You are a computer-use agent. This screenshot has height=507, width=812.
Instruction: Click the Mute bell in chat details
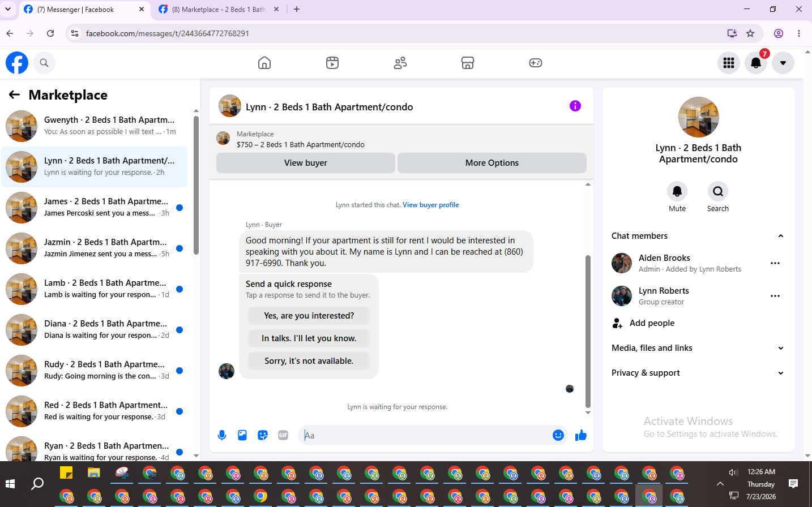coord(677,191)
